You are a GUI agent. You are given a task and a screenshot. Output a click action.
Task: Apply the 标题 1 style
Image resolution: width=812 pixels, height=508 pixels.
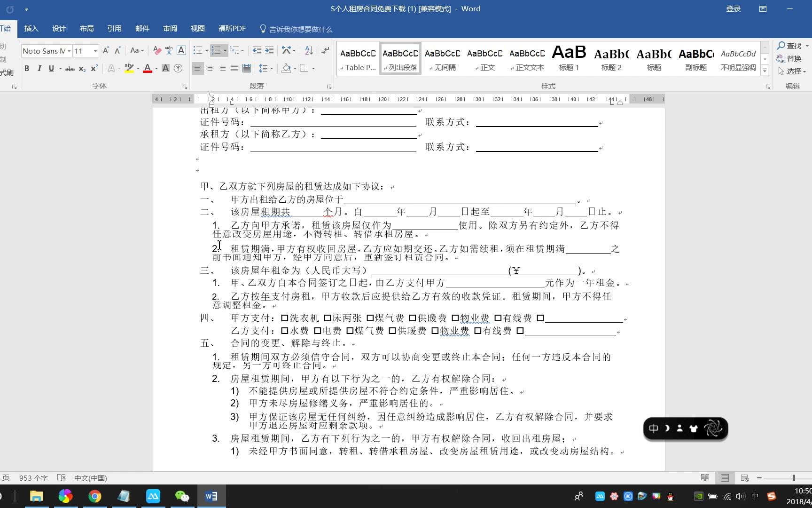coord(569,58)
